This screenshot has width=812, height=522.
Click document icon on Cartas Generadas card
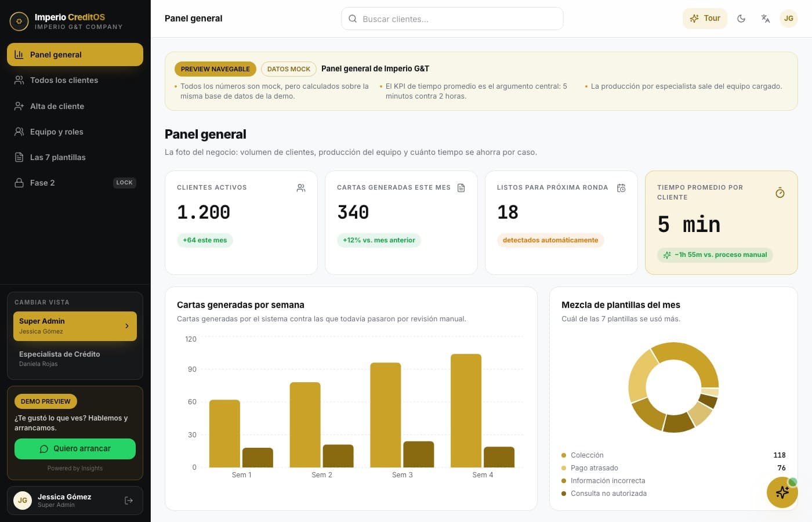click(461, 188)
